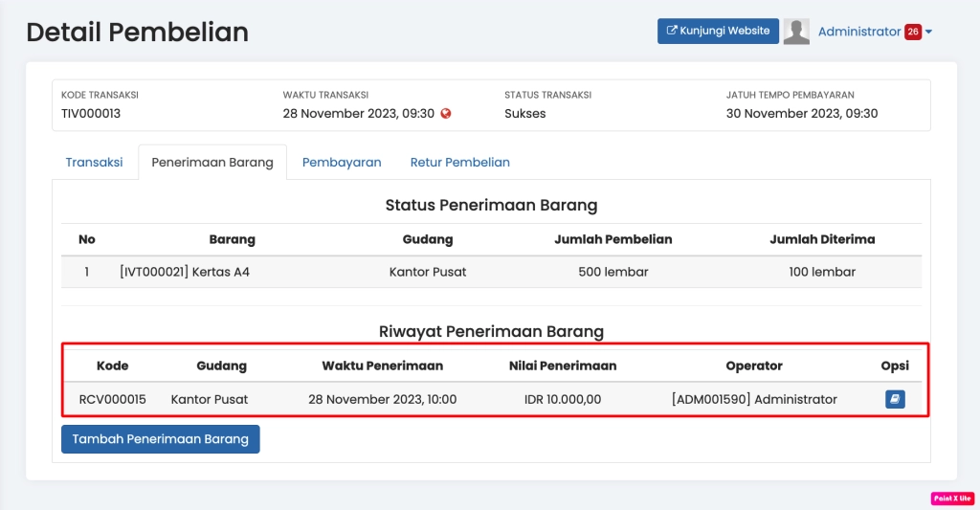
Task: Select the Penerimaan Barang tab
Action: pyautogui.click(x=212, y=163)
